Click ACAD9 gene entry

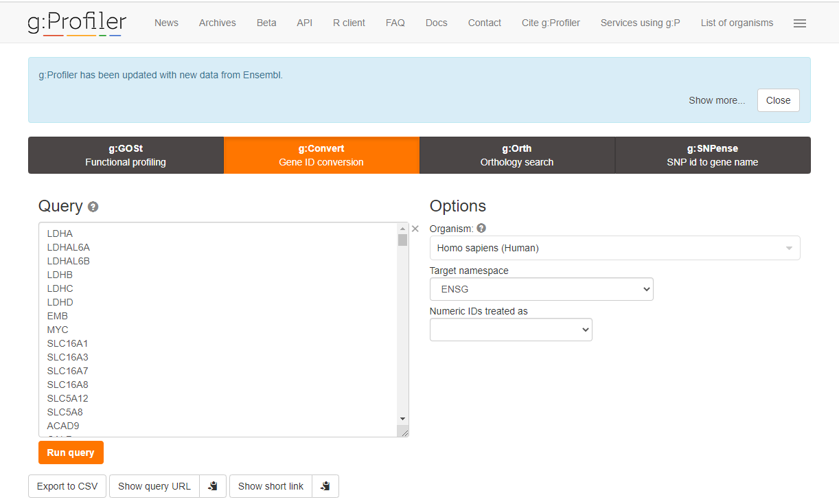click(x=63, y=426)
